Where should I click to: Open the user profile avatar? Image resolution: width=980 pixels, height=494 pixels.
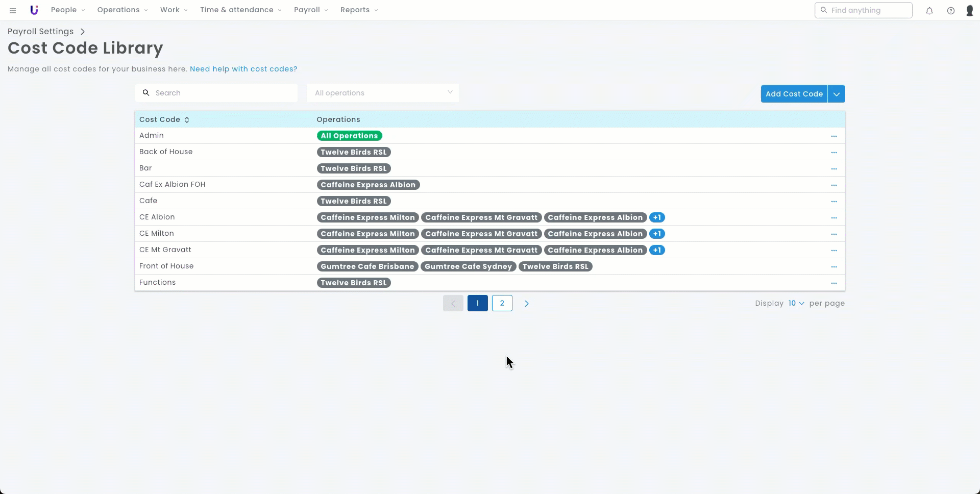[x=970, y=11]
